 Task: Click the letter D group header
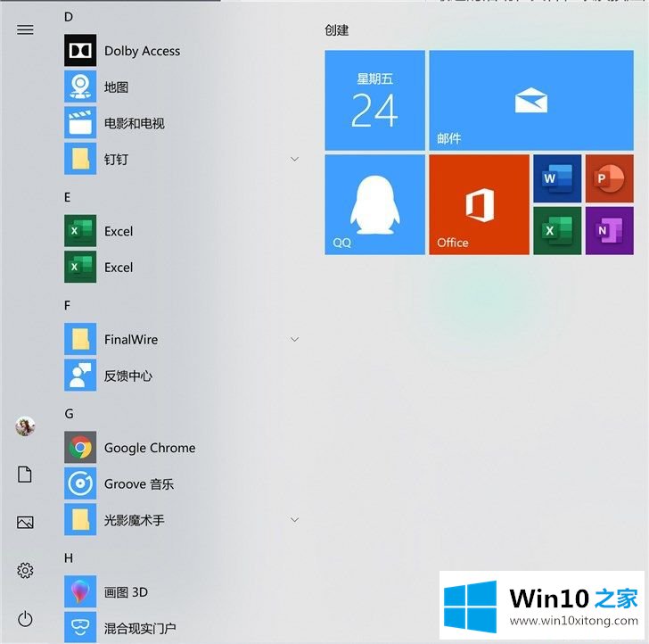pyautogui.click(x=69, y=17)
